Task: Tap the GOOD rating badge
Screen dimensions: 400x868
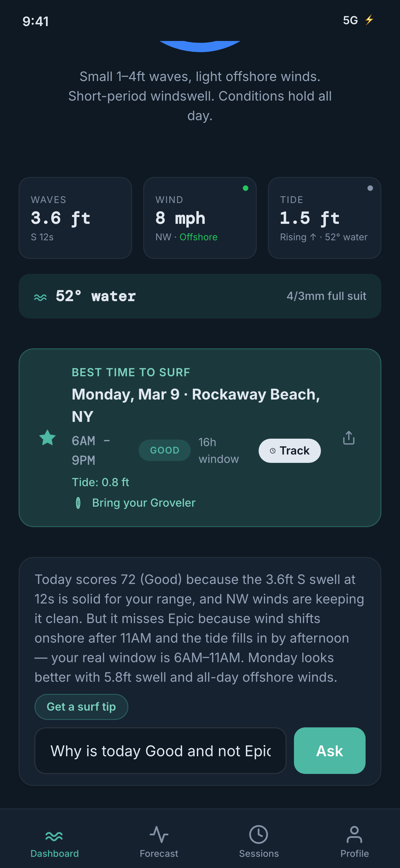Action: [164, 450]
